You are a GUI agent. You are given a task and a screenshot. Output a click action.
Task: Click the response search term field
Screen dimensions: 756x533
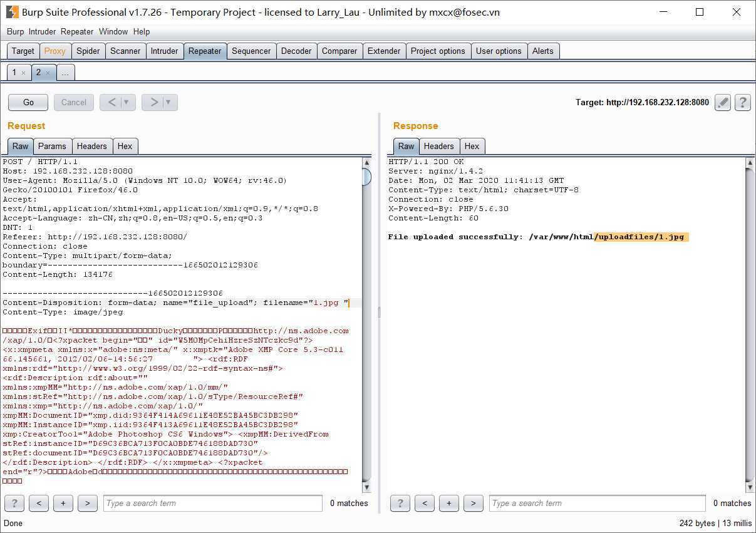(x=597, y=503)
